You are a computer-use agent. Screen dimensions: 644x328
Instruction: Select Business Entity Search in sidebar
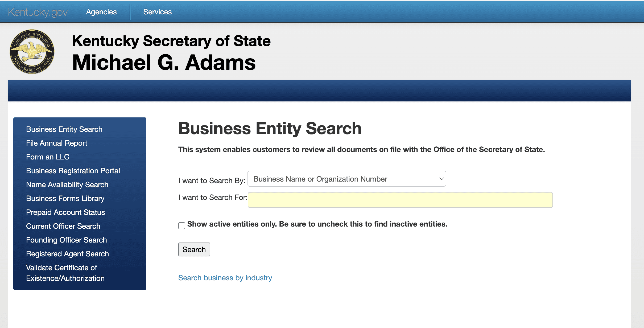point(64,129)
